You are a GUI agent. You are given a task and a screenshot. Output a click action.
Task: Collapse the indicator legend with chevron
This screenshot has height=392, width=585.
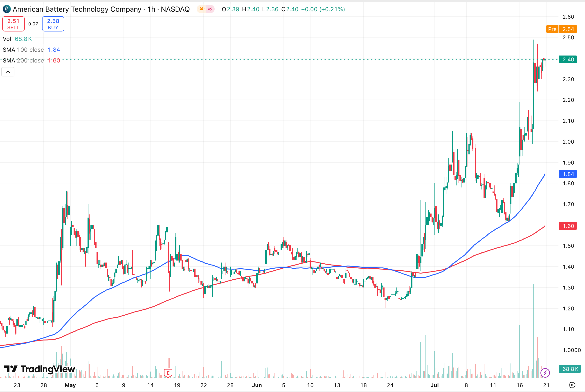[x=8, y=72]
